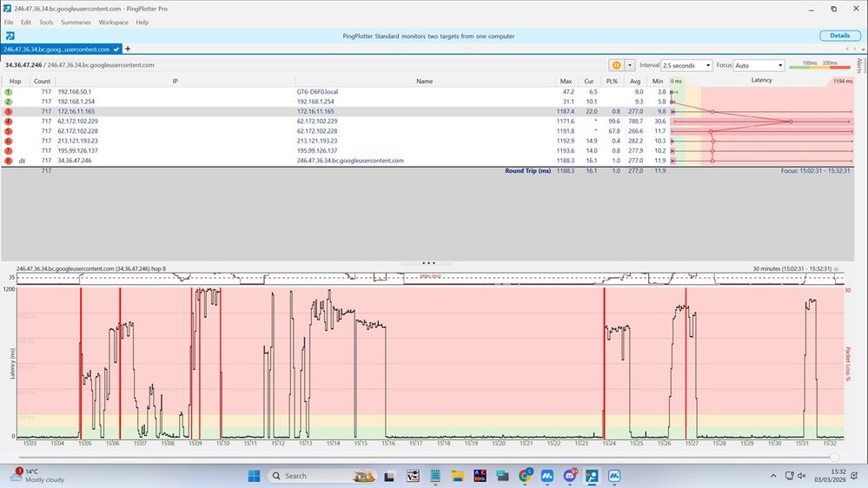Open the Summaries menu
This screenshot has height=488, width=868.
(x=76, y=22)
